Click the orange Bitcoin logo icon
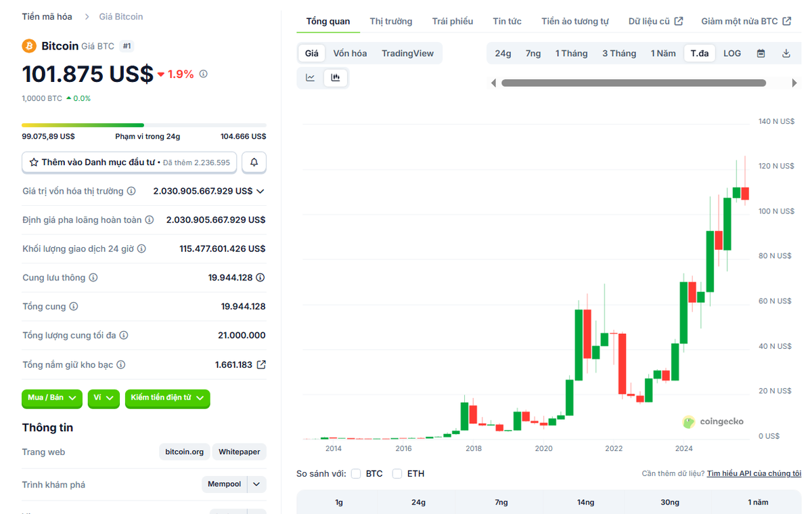The width and height of the screenshot is (812, 514). click(29, 46)
